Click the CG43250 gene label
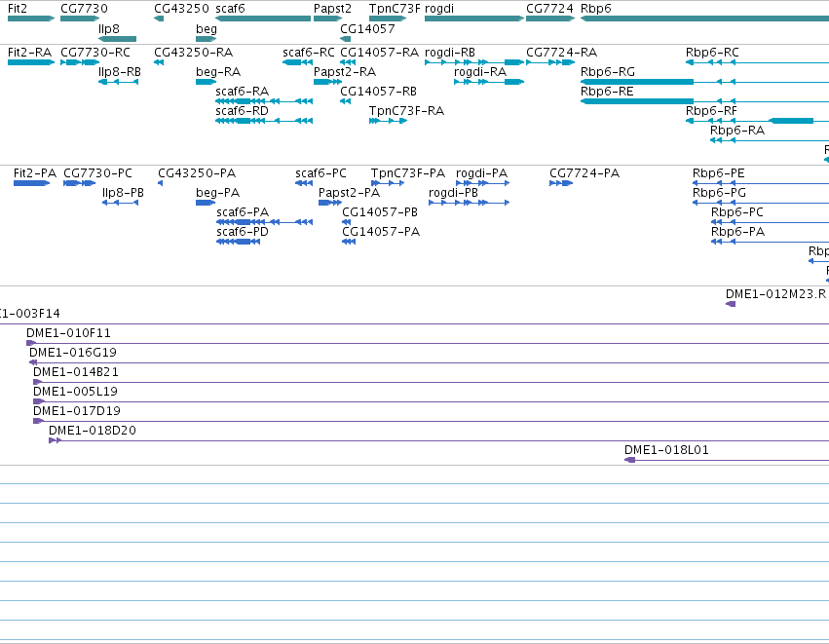 (x=181, y=9)
